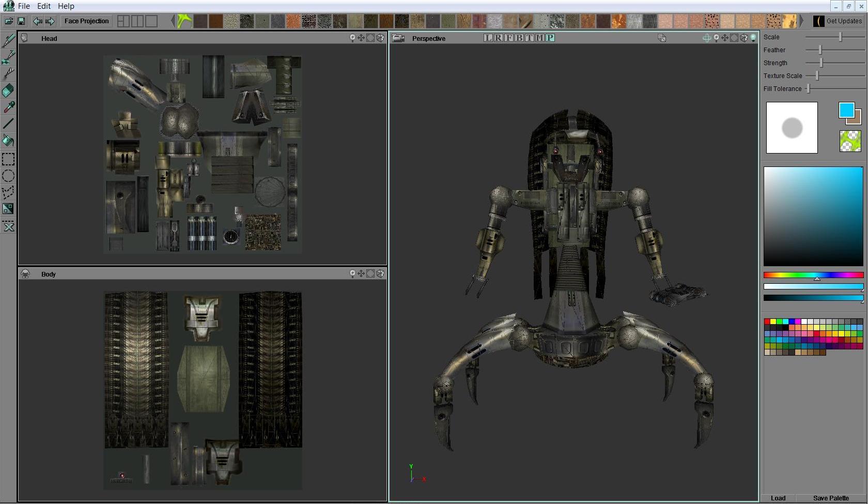This screenshot has width=868, height=504.
Task: Select the airbrush pattern tool
Action: tap(8, 57)
